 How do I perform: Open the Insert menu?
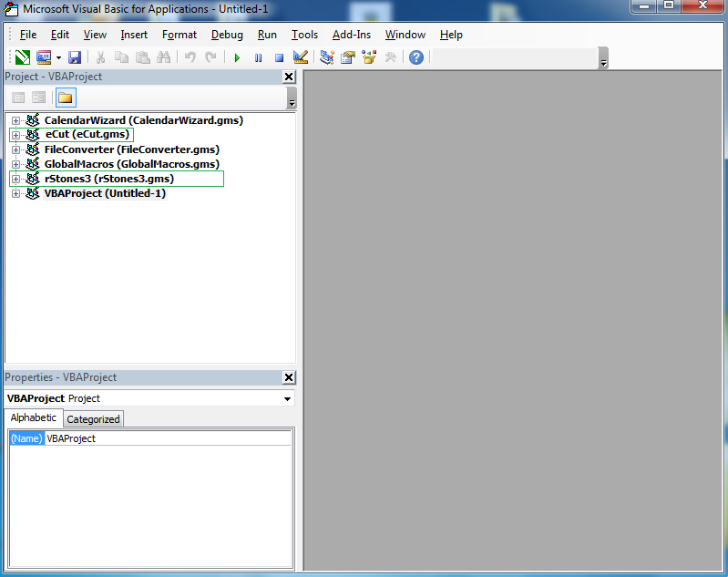point(134,35)
